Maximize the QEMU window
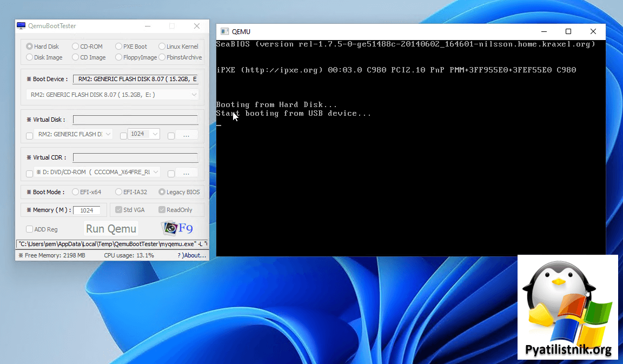 click(x=568, y=31)
